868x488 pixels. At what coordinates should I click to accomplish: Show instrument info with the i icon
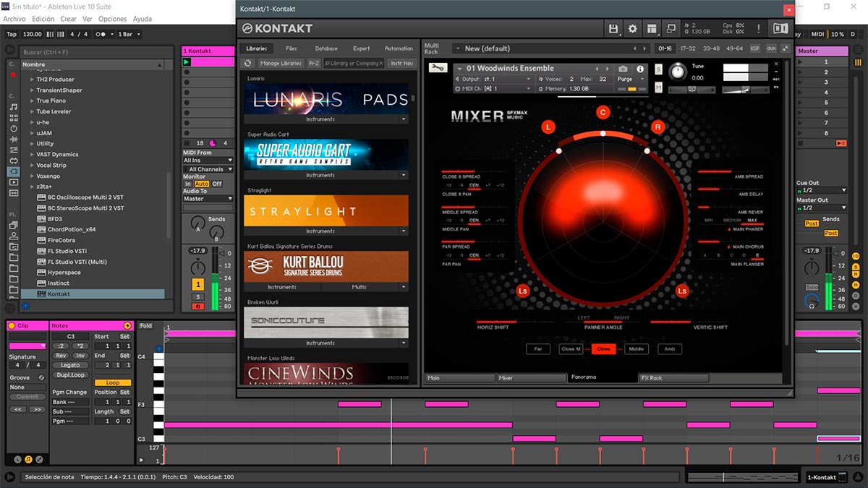pyautogui.click(x=640, y=69)
